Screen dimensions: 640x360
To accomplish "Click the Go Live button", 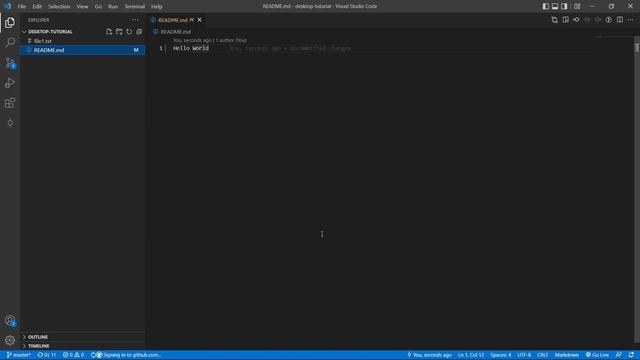I will (x=597, y=355).
